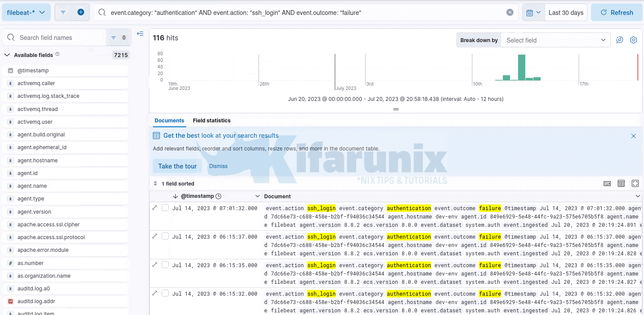The image size is (644, 315).
Task: Enter full screen mode for table
Action: [635, 183]
